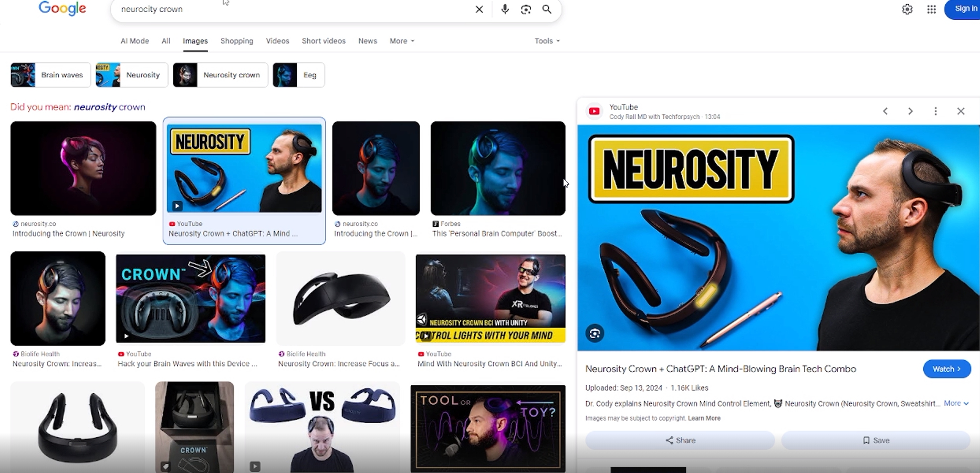Click the neurosity crown spelling suggestion

109,107
